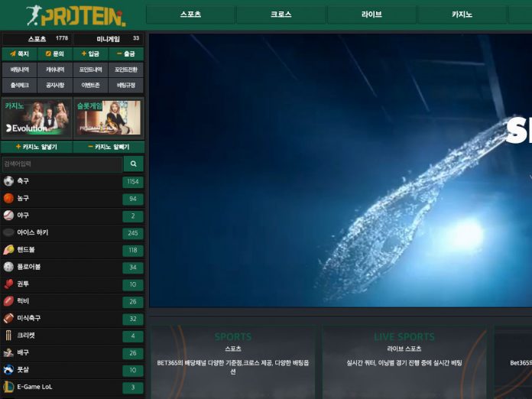Open 베팅규정 betting rules
The height and width of the screenshot is (399, 532).
pyautogui.click(x=126, y=85)
